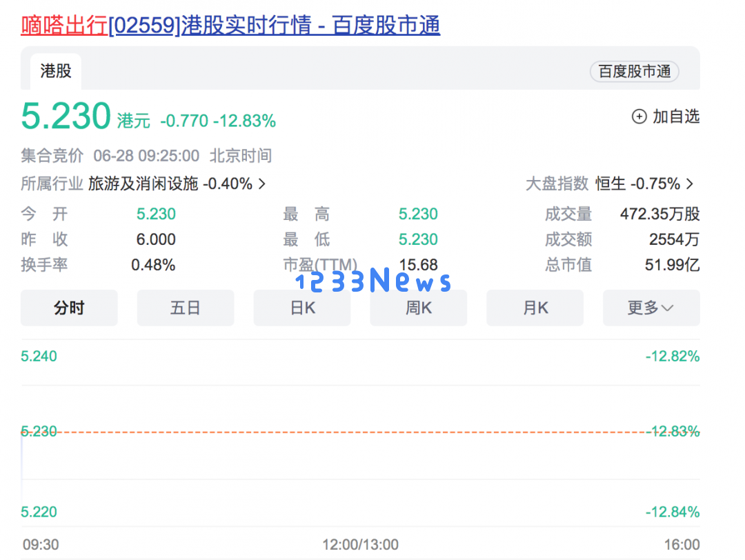Click the percent change -12.83% in the header

pos(245,121)
